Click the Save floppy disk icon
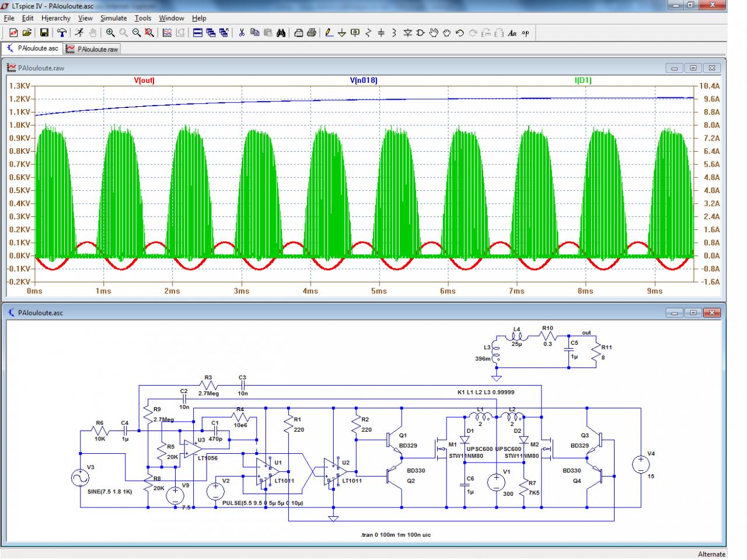This screenshot has height=560, width=747. (44, 33)
